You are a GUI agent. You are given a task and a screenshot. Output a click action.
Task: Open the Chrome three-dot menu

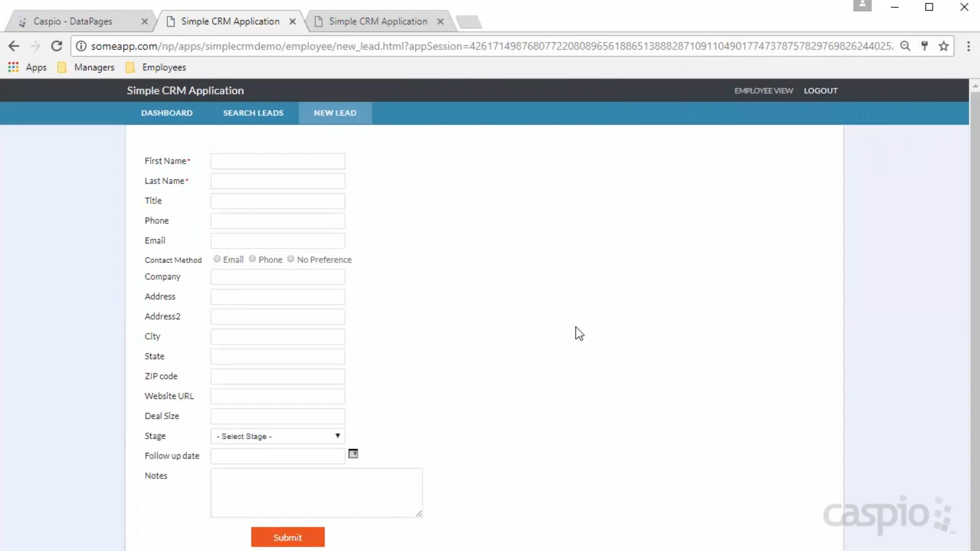[x=968, y=46]
